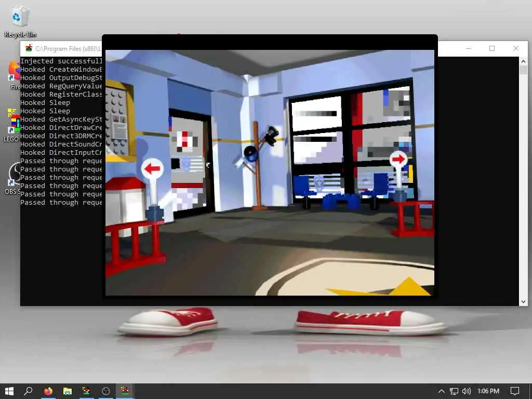Close the console window
This screenshot has height=399, width=532.
click(x=516, y=48)
